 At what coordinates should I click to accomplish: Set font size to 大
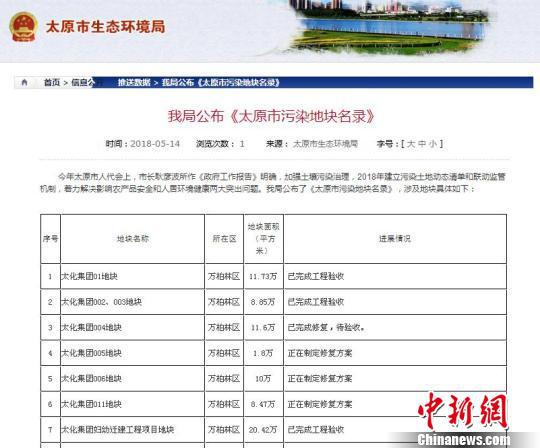411,144
